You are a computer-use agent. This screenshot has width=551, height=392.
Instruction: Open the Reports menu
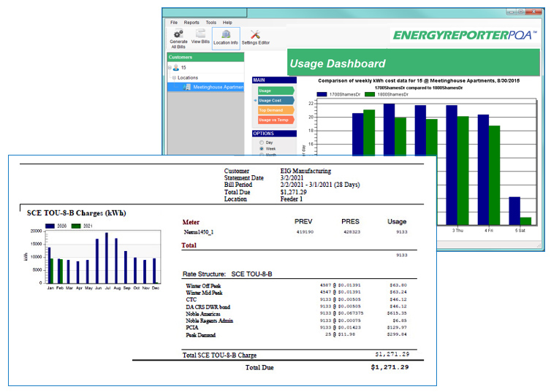(x=191, y=23)
